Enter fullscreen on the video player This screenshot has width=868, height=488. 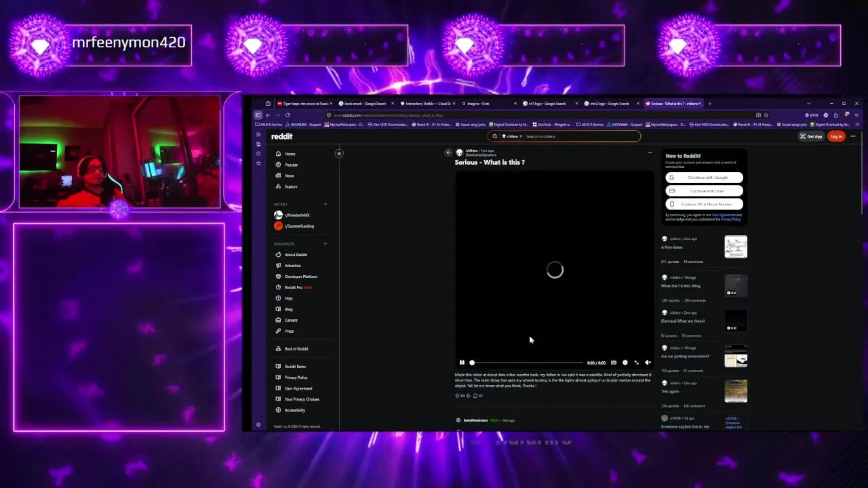pos(636,363)
